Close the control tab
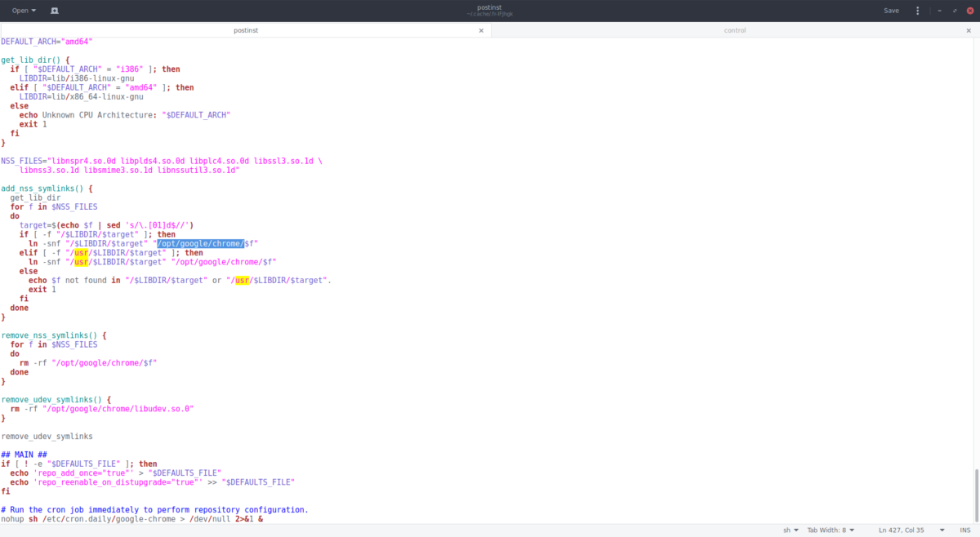980x537 pixels. tap(968, 29)
